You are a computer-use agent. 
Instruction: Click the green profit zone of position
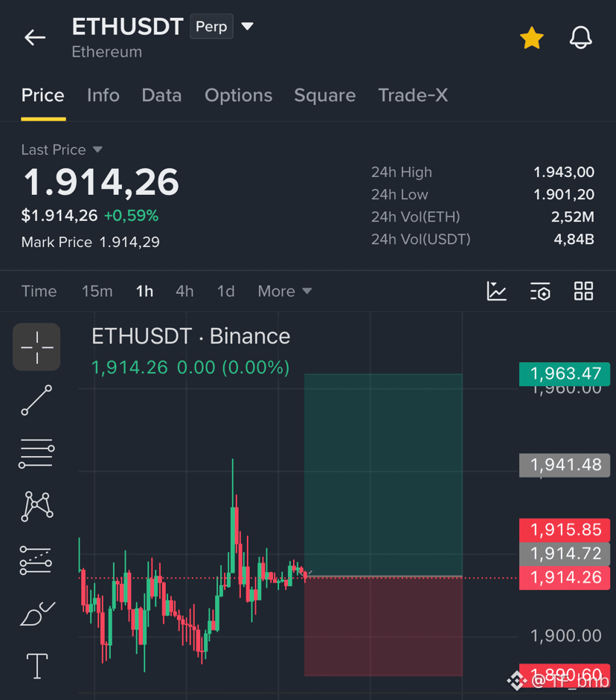[x=383, y=475]
